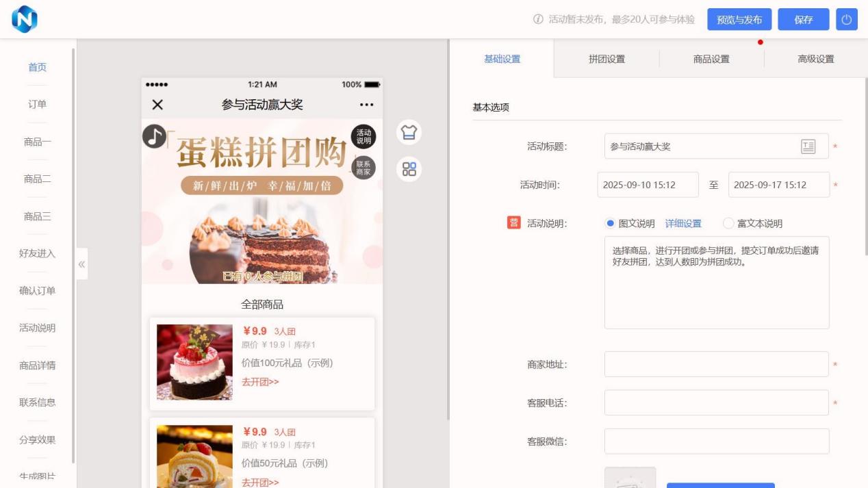Switch to the 商品设置 tab

click(711, 59)
